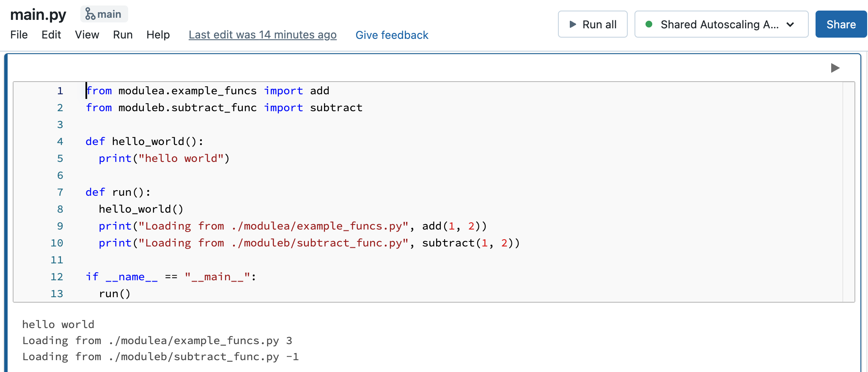Image resolution: width=868 pixels, height=372 pixels.
Task: Run the cell with the play icon
Action: pos(835,68)
